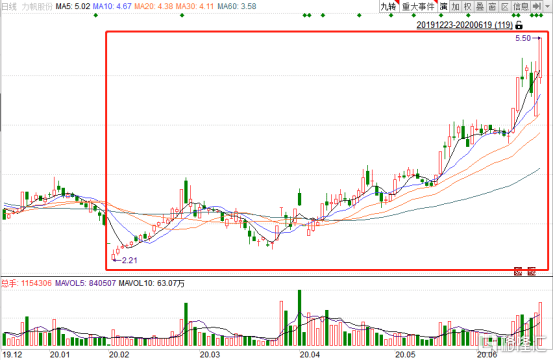Click the 日线 daily period label
Screen dimensions: 553x360
tap(9, 6)
